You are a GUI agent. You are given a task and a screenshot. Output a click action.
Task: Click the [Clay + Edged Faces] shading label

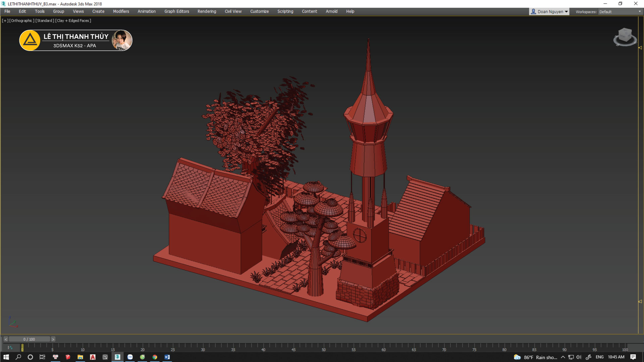pyautogui.click(x=73, y=21)
